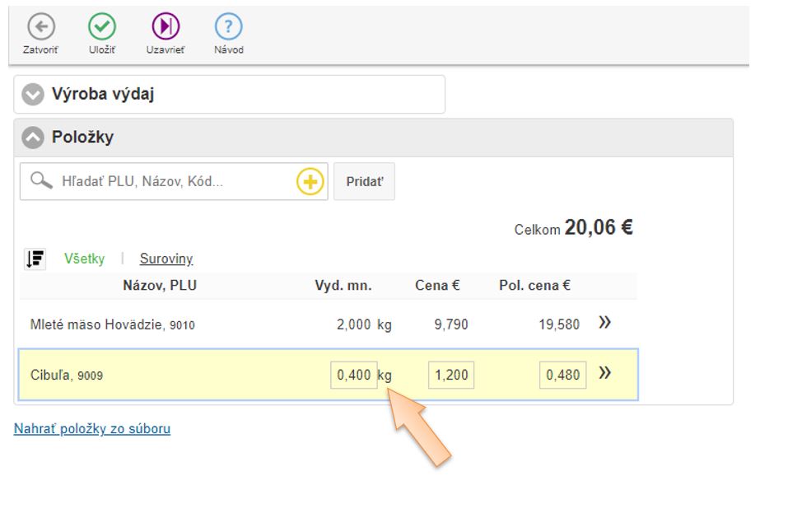Screen dimensions: 788x532
Task: Collapse the Položky section
Action: pyautogui.click(x=33, y=138)
